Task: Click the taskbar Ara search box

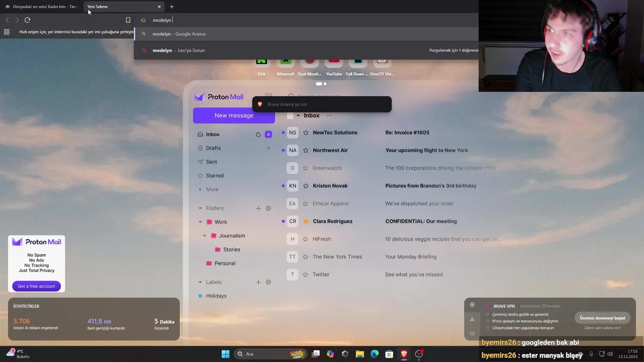Action: 271,354
